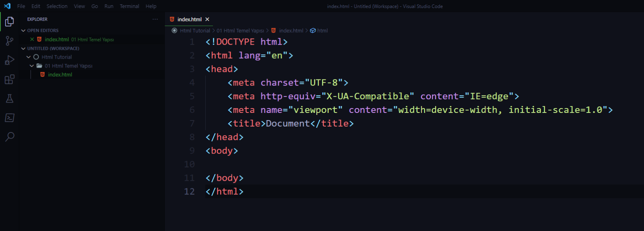This screenshot has height=231, width=644.
Task: Select the index.html editor tab
Action: tap(189, 19)
